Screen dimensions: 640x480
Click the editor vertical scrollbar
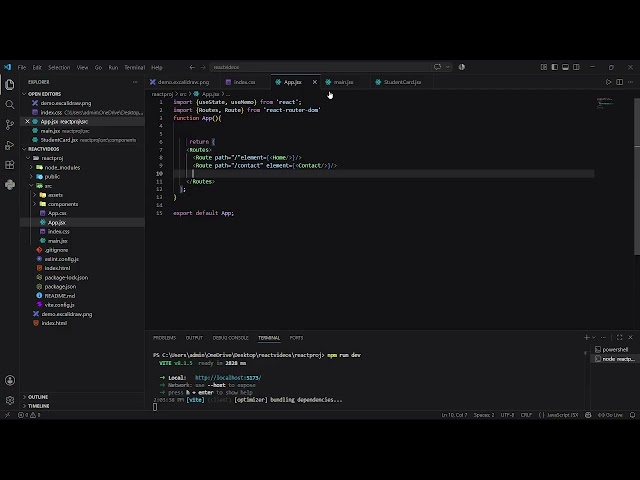click(x=637, y=176)
